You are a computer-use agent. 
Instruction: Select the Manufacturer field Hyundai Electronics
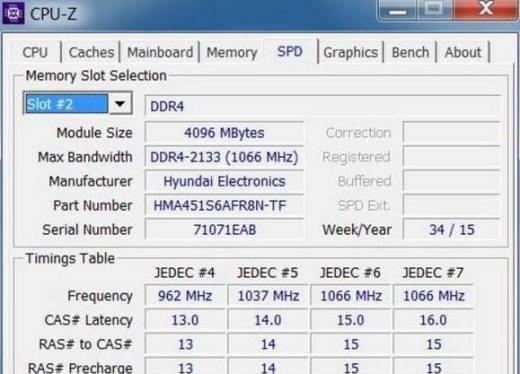(x=224, y=181)
